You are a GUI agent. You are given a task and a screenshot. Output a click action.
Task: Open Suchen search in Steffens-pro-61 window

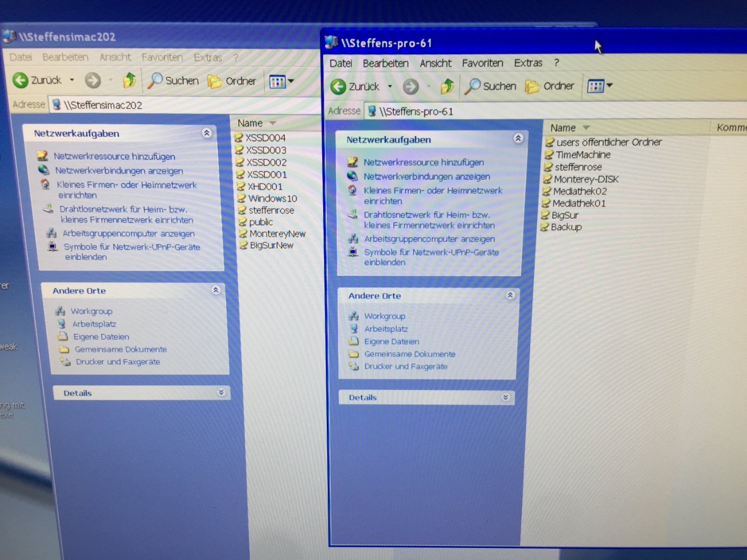pos(491,86)
